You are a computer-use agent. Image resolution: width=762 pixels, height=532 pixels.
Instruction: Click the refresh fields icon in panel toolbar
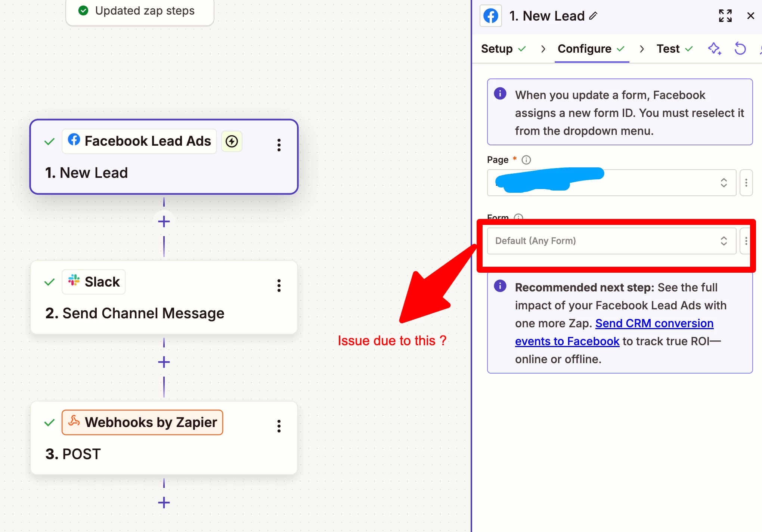pos(740,49)
